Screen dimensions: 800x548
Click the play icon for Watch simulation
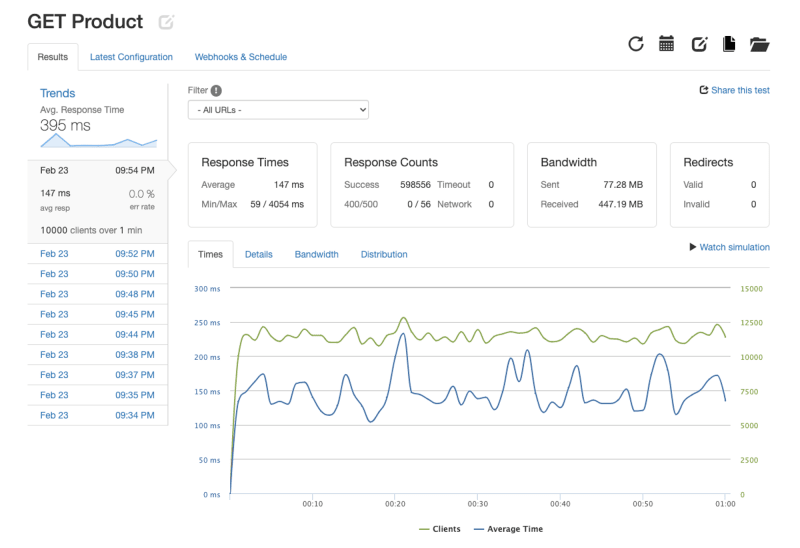coord(692,247)
